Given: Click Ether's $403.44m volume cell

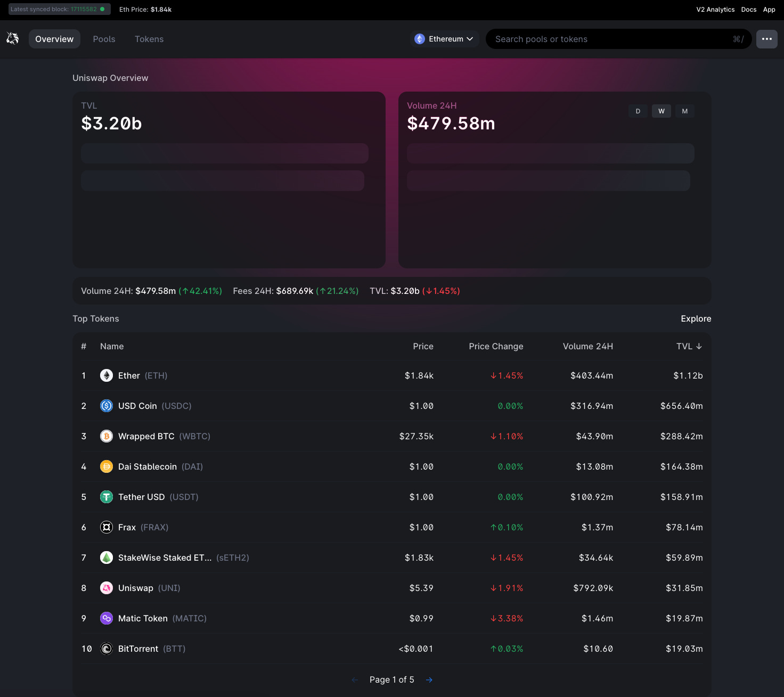Looking at the screenshot, I should click(x=592, y=375).
